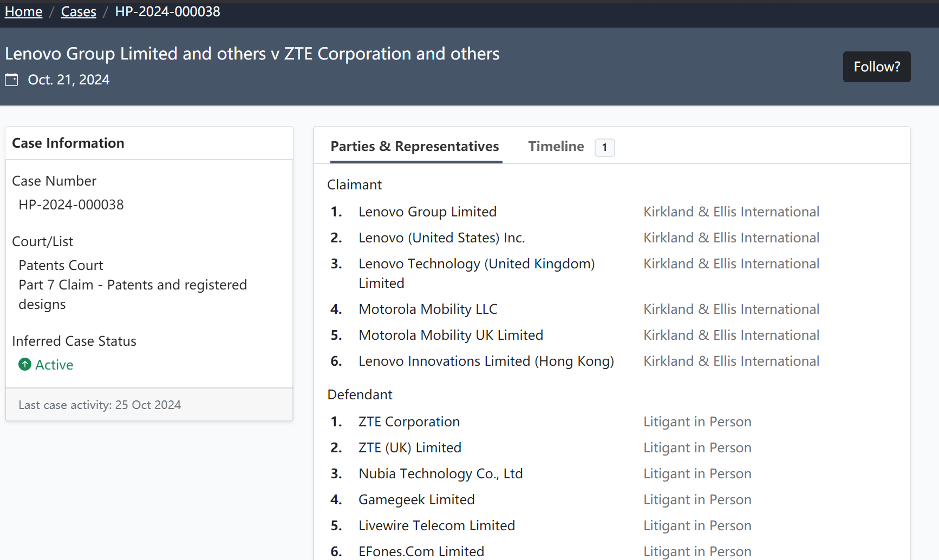Click the calendar icon beside Oct. 21, 2024
Viewport: 939px width, 560px height.
(x=11, y=80)
